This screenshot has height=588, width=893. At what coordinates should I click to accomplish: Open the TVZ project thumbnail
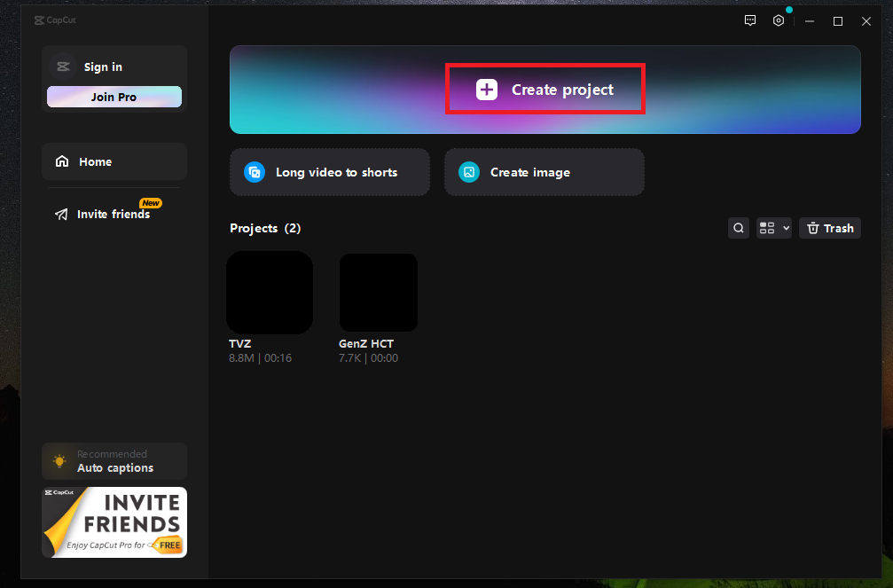pyautogui.click(x=270, y=293)
